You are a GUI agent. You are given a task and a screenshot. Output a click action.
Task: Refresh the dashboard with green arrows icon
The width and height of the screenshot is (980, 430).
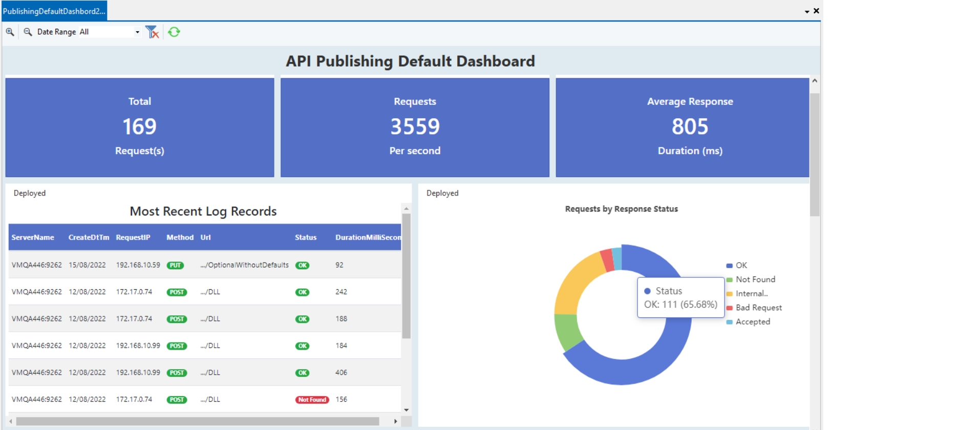coord(174,32)
